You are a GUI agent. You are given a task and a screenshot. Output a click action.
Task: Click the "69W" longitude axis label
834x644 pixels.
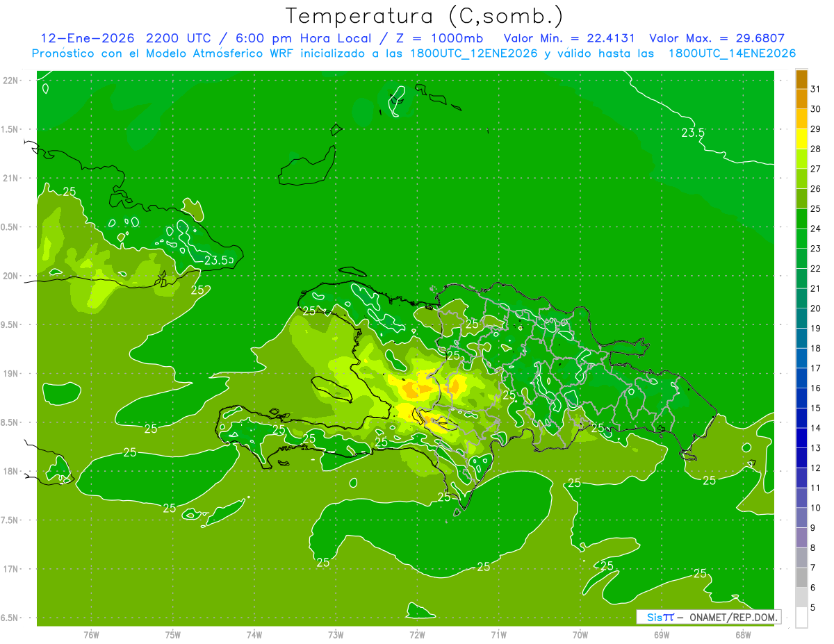[x=662, y=635]
